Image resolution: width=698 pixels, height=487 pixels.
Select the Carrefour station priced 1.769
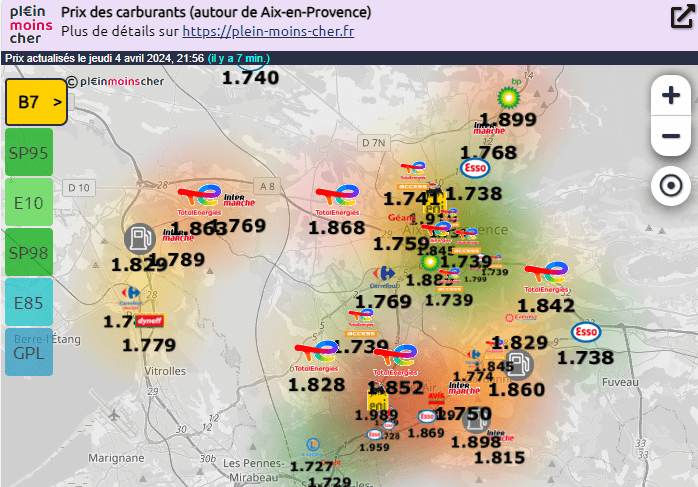point(384,273)
